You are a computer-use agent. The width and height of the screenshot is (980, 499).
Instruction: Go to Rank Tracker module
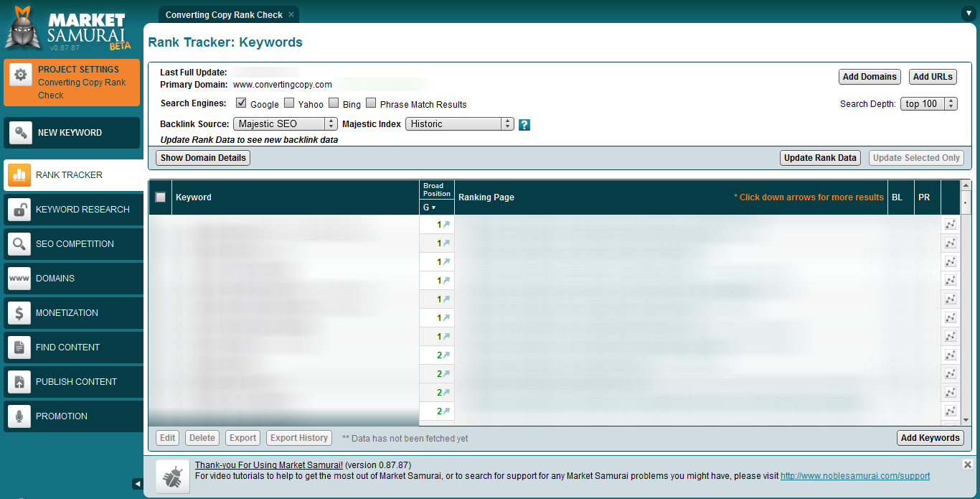coord(72,174)
